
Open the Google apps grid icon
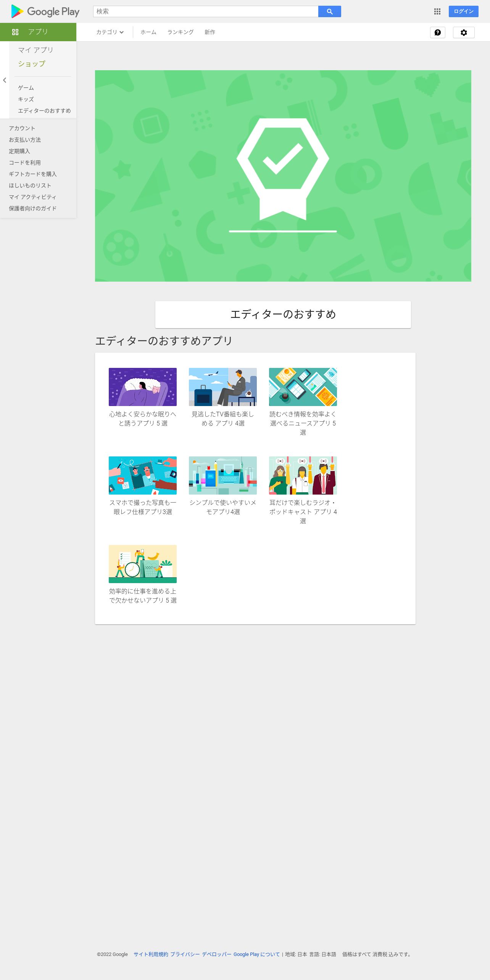[437, 11]
